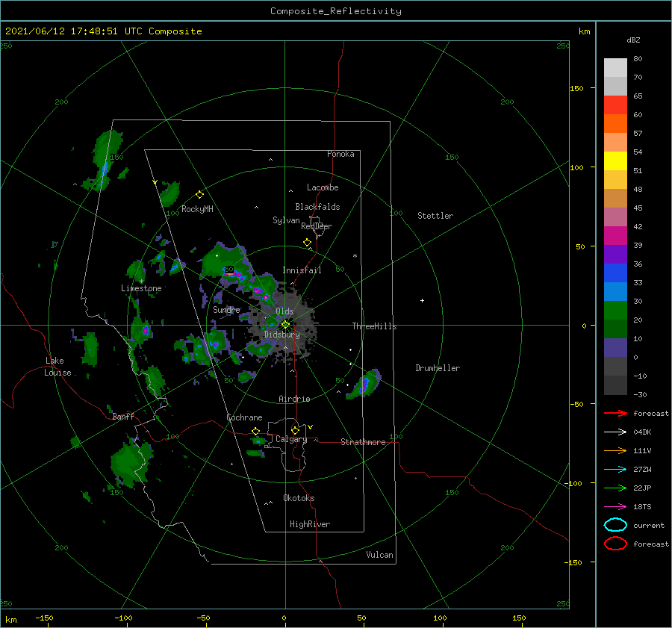Click the Drumheller city label
This screenshot has width=672, height=628.
[x=438, y=368]
